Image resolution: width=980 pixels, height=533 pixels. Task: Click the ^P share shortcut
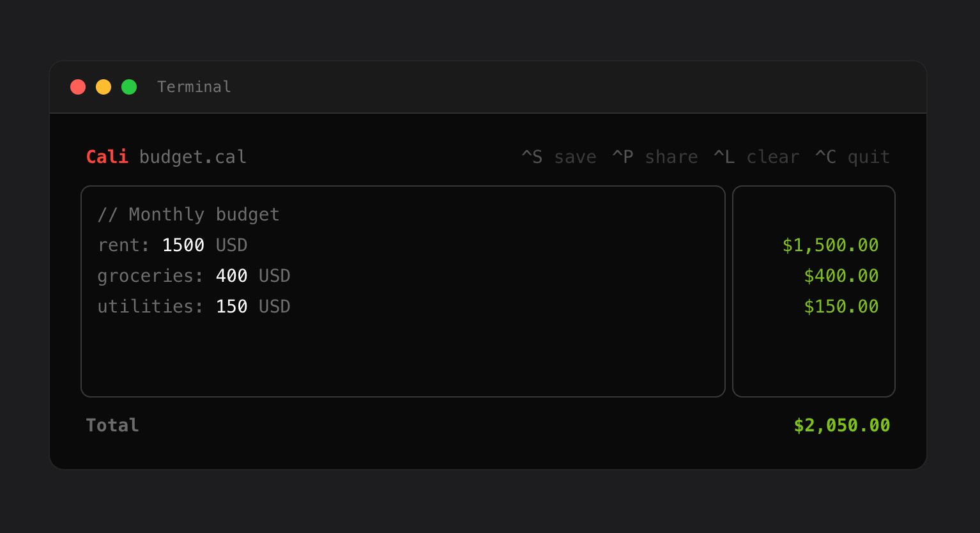click(x=655, y=157)
